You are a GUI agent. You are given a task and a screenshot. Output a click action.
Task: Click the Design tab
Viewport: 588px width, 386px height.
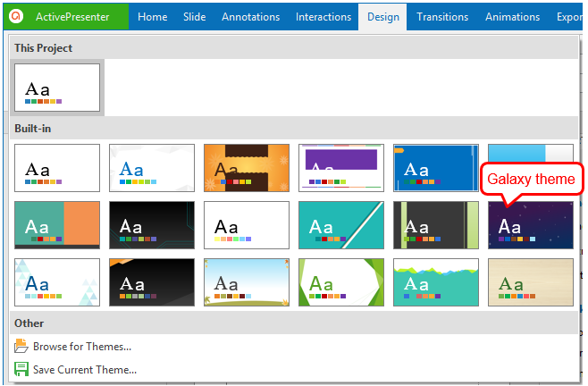[x=382, y=17]
